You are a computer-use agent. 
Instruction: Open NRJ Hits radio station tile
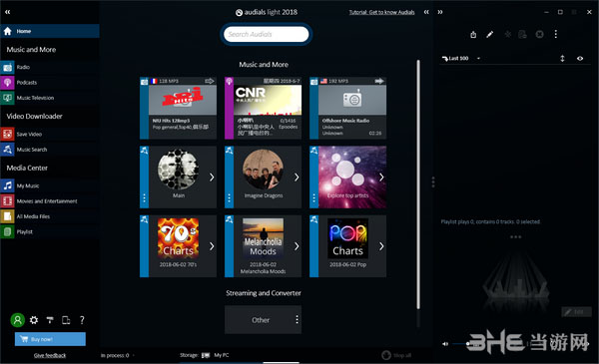click(179, 108)
